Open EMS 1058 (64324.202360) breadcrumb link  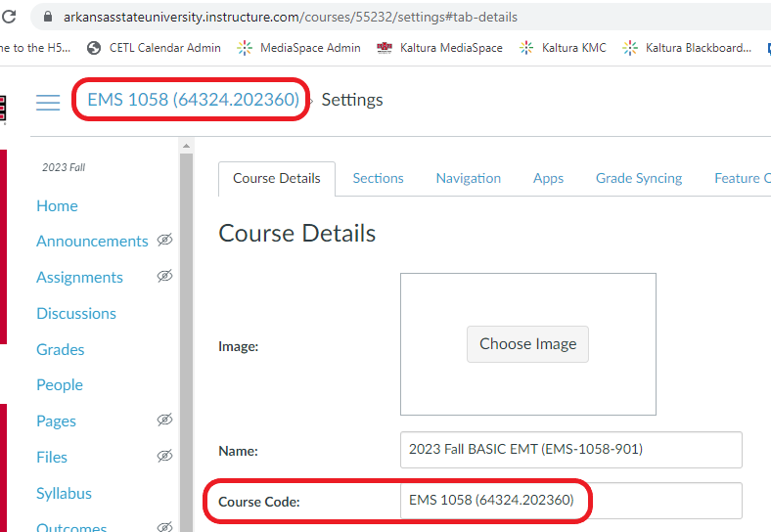tap(194, 100)
